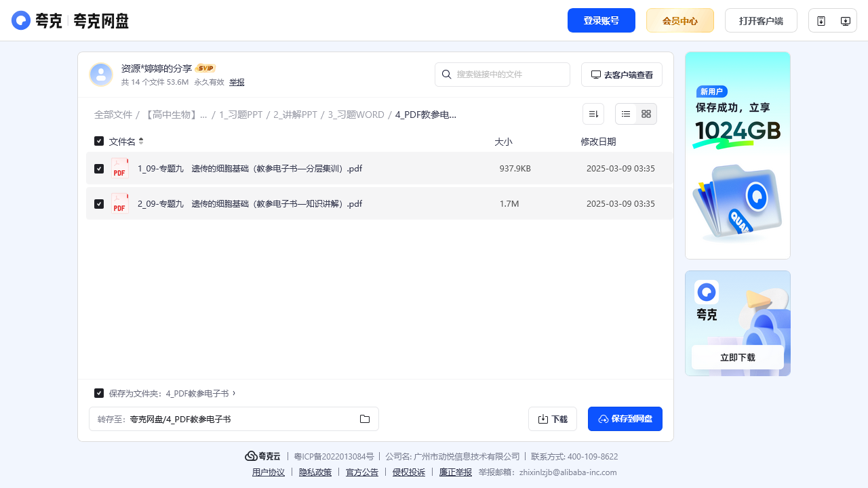Toggle the select-all files checkbox
868x488 pixels.
[x=99, y=141]
